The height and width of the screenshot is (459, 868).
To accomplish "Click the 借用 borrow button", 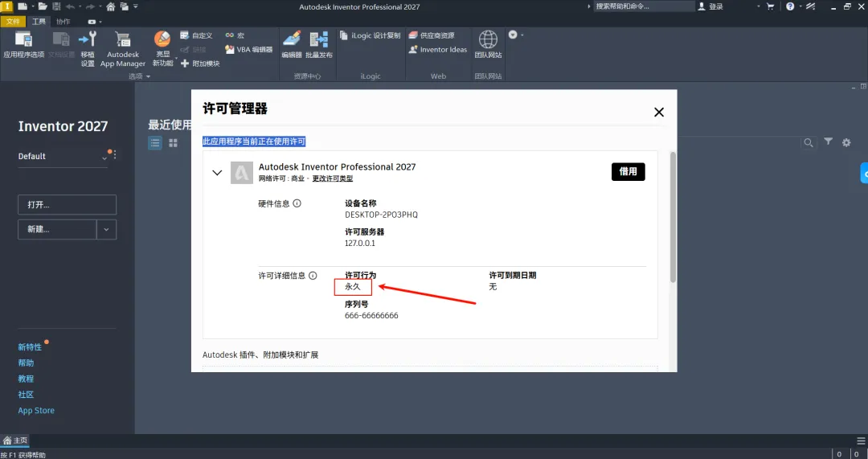I will [628, 172].
